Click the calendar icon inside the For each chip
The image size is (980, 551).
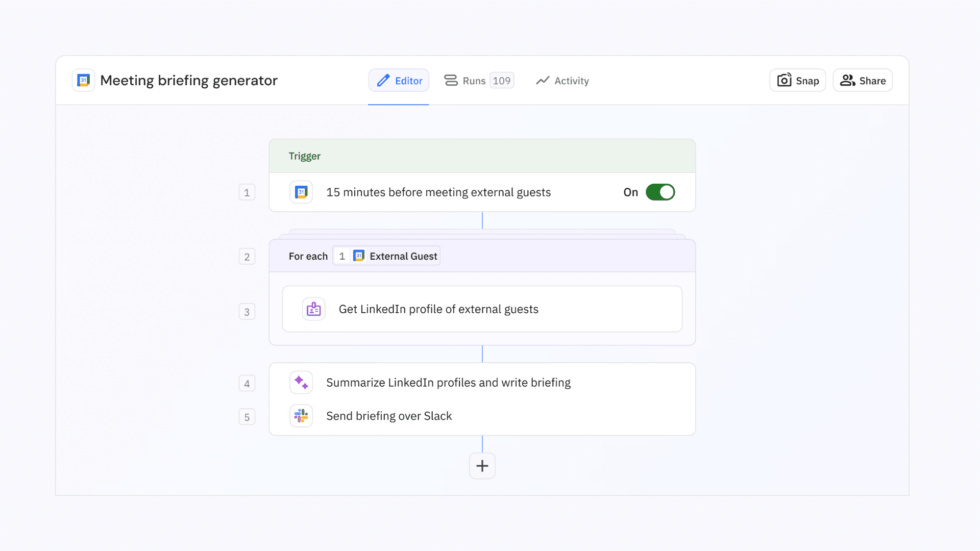click(358, 256)
